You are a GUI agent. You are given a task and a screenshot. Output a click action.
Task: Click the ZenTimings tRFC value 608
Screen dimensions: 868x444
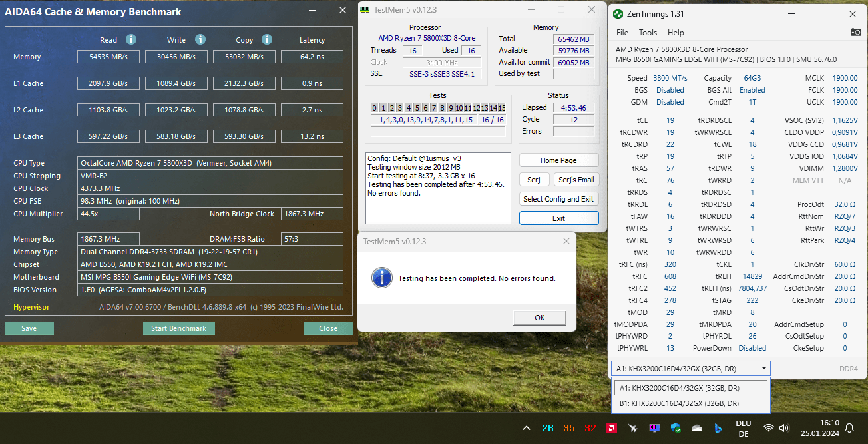coord(669,276)
